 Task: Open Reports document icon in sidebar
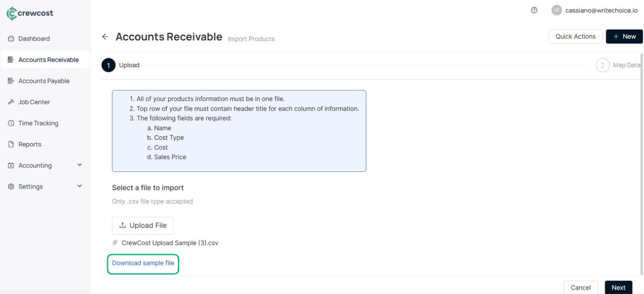pos(11,144)
